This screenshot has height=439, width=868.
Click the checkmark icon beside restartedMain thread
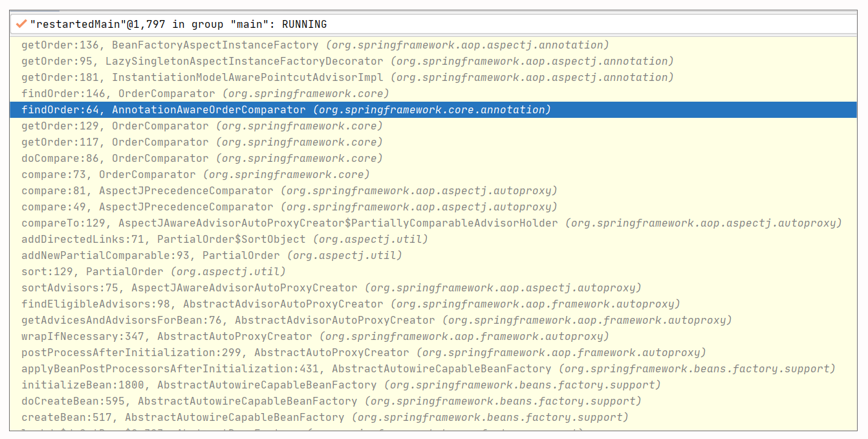(x=21, y=24)
